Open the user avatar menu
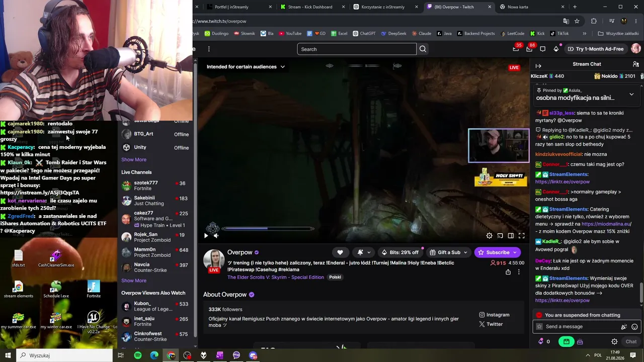The height and width of the screenshot is (362, 644). click(636, 49)
